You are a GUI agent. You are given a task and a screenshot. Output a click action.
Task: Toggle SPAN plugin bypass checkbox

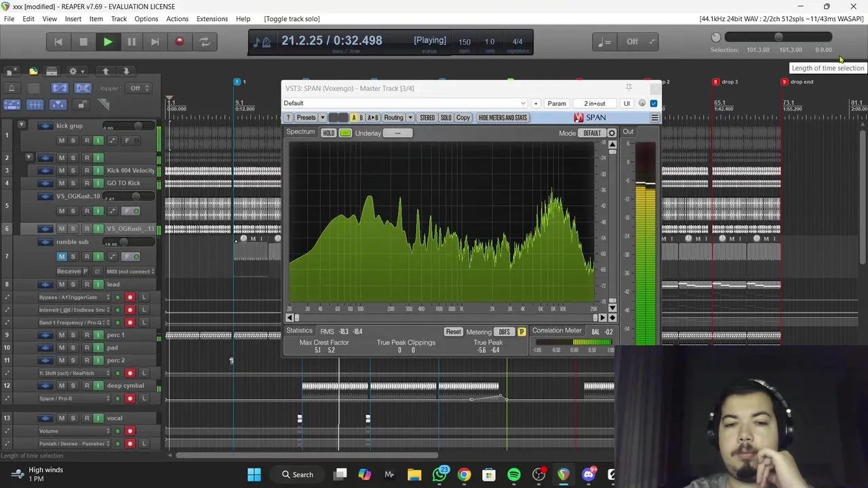click(654, 104)
